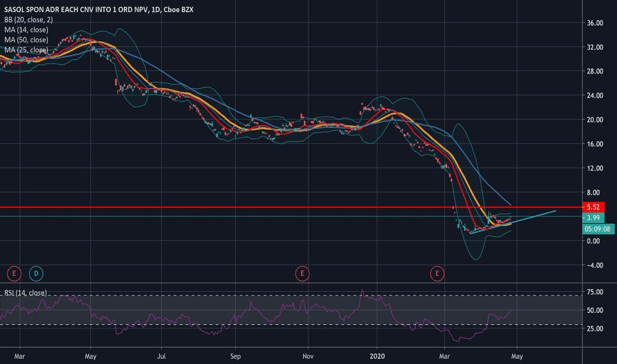Click the 2020 label on time axis

coord(377,357)
